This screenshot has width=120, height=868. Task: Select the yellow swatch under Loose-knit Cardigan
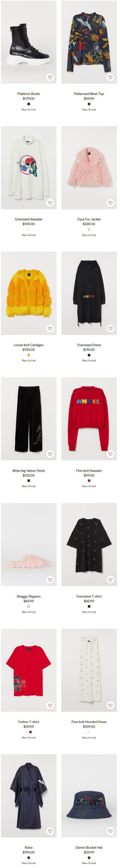[x=29, y=355]
